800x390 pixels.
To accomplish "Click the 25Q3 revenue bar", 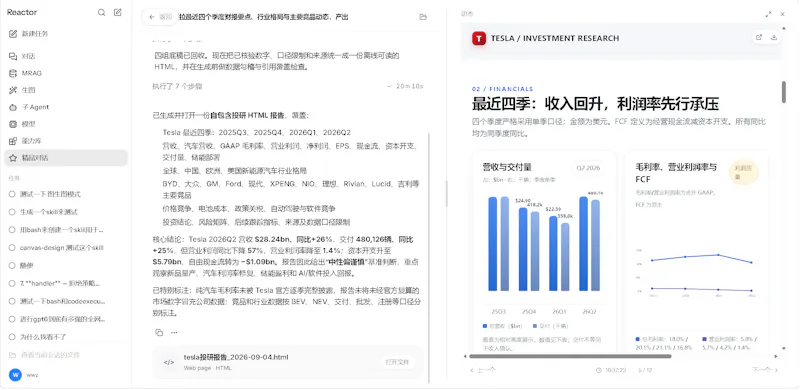I will point(492,244).
